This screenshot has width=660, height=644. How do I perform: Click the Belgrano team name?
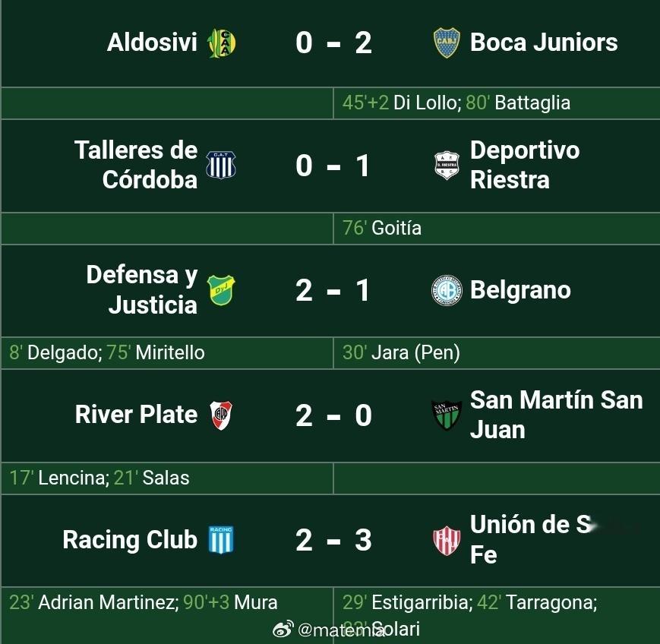click(x=520, y=290)
